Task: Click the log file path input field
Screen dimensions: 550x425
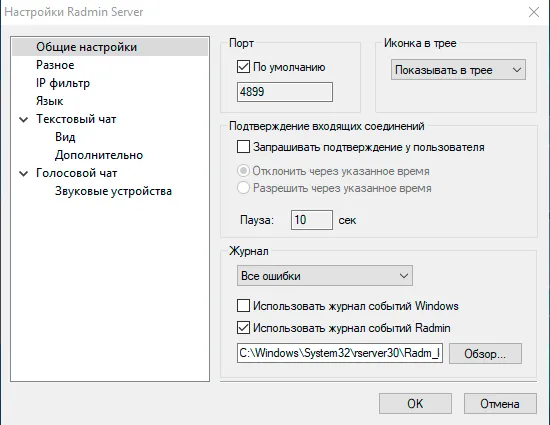Action: 340,353
